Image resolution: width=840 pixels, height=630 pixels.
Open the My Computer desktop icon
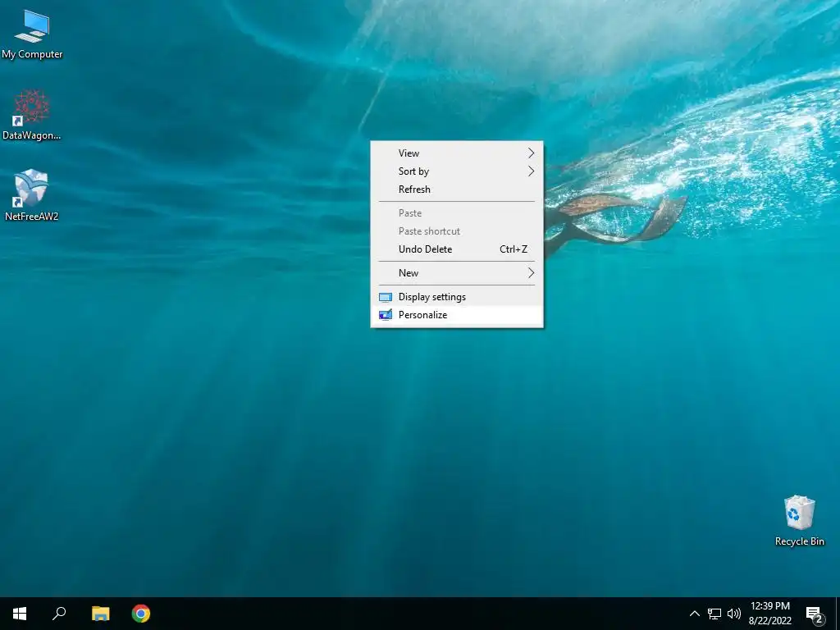32,34
